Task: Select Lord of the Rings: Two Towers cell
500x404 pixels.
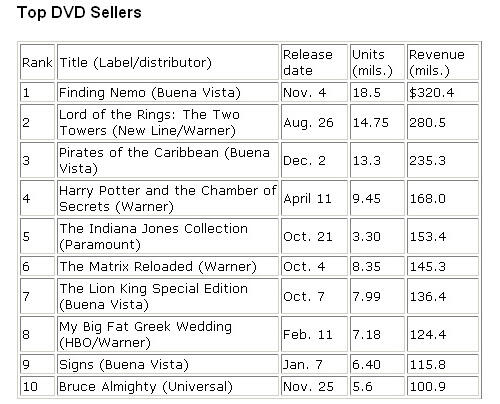Action: tap(168, 122)
